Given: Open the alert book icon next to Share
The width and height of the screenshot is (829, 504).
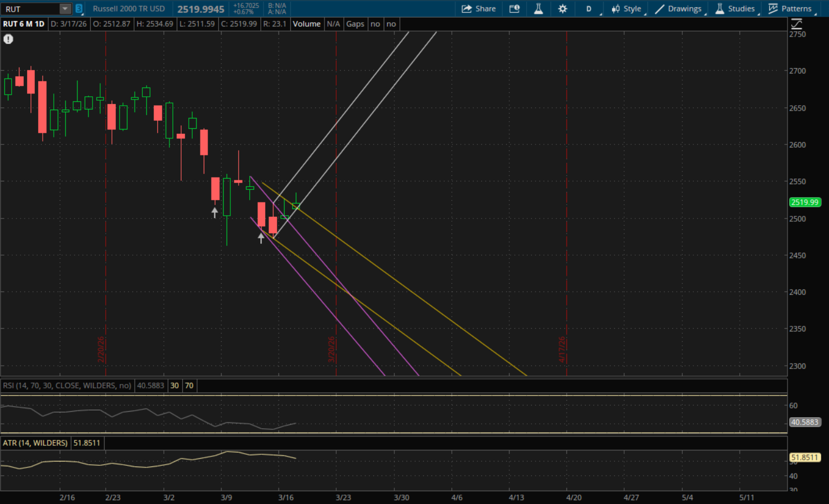Looking at the screenshot, I should point(514,9).
